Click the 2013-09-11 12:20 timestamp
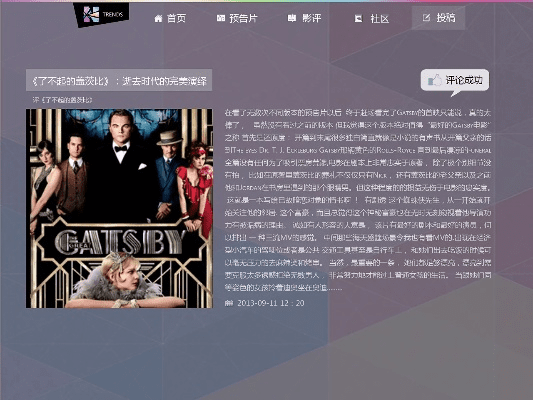Screen dimensions: 533x400 tap(271, 303)
